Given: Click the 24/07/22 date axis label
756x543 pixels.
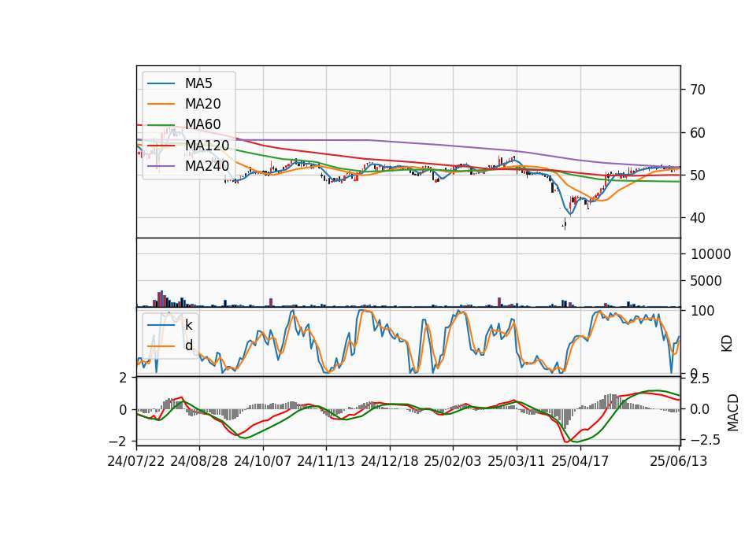Looking at the screenshot, I should coord(136,461).
